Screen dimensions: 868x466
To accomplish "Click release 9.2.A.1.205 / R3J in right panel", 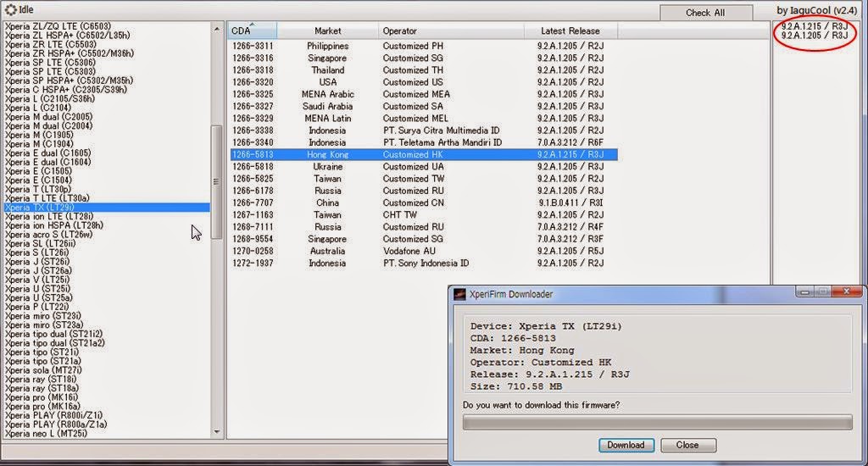I will 815,36.
